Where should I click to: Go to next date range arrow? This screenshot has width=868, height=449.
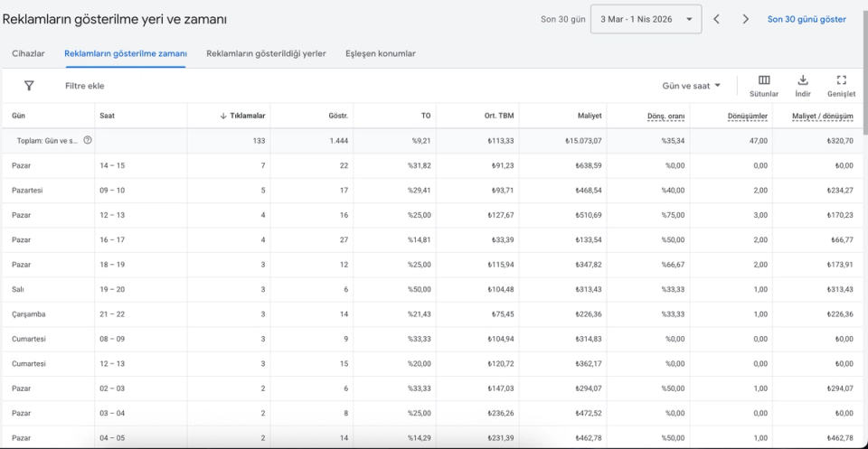[746, 19]
